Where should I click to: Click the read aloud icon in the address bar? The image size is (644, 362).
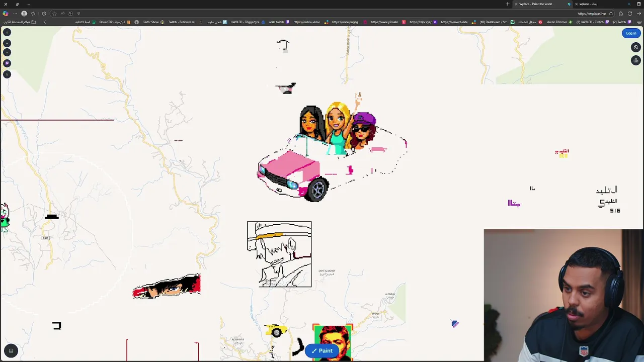coord(63,14)
